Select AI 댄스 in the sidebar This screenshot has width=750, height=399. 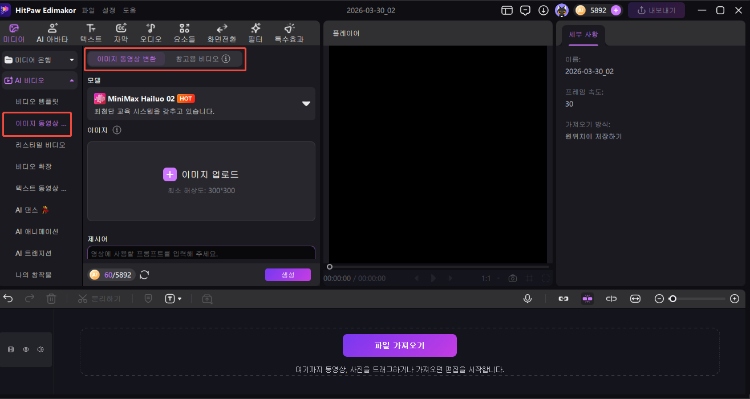point(32,210)
